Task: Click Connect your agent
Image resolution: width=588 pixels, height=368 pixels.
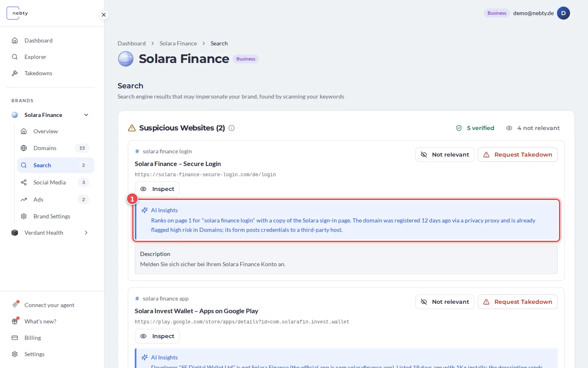Action: (x=51, y=305)
